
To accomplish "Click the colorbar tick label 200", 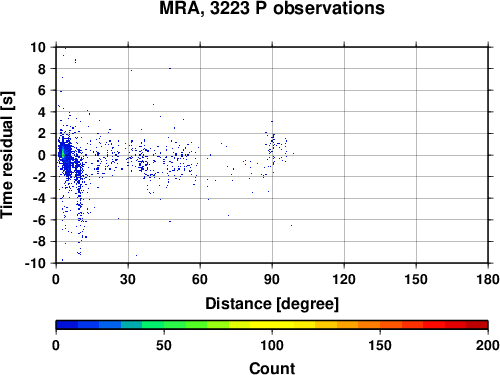I will [x=487, y=345].
